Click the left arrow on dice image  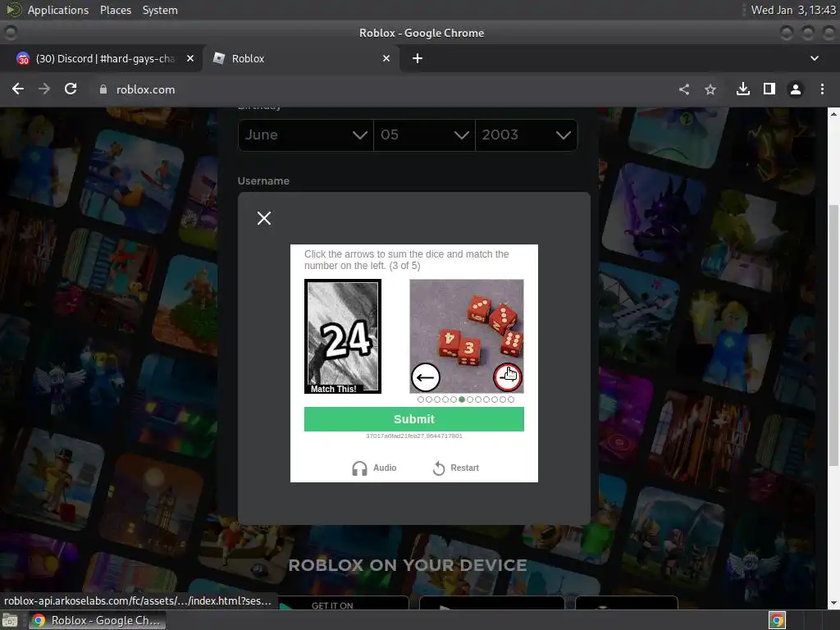[426, 377]
